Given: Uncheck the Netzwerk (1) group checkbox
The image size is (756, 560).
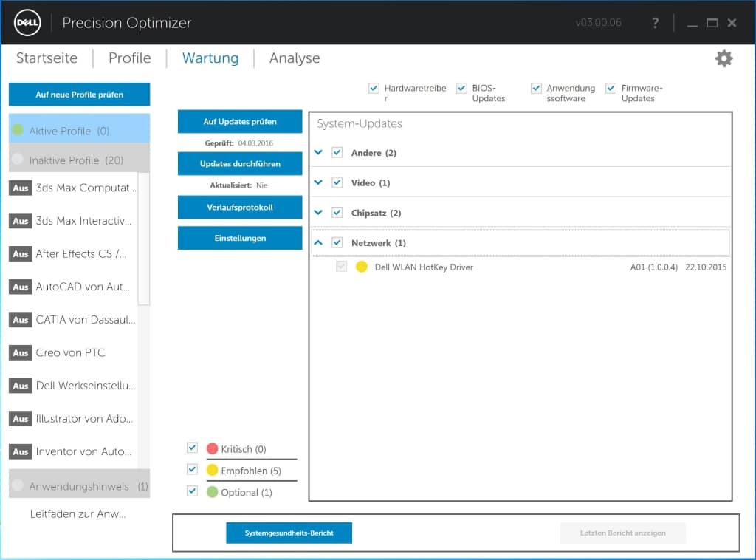Looking at the screenshot, I should pos(337,242).
